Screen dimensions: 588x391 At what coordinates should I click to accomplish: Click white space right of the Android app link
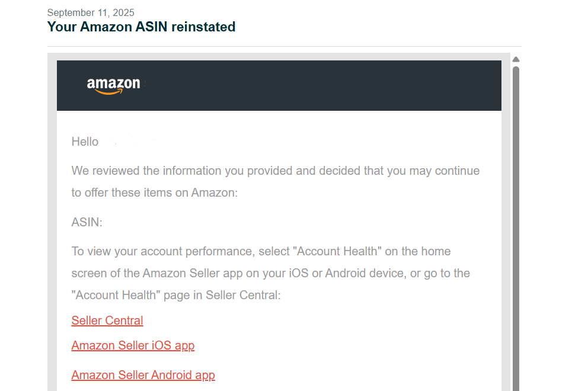click(x=356, y=375)
